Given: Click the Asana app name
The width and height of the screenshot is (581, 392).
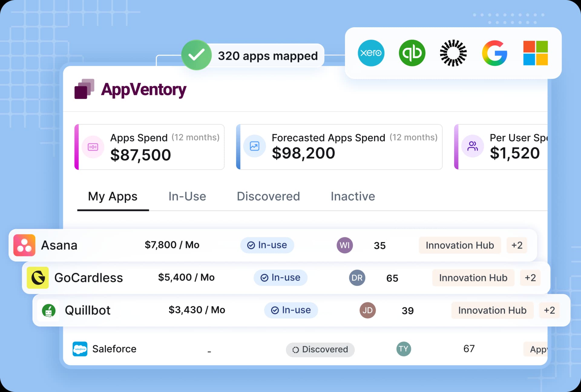Looking at the screenshot, I should click(x=59, y=245).
